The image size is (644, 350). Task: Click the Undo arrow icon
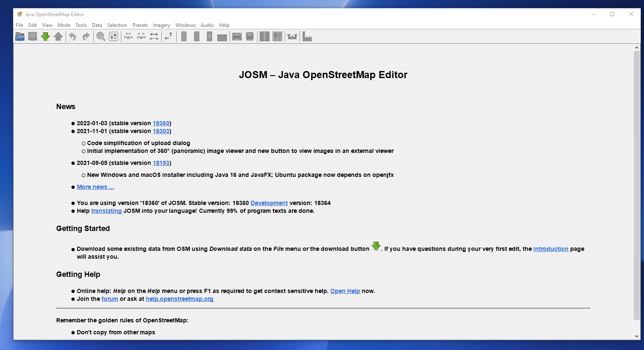click(x=73, y=37)
